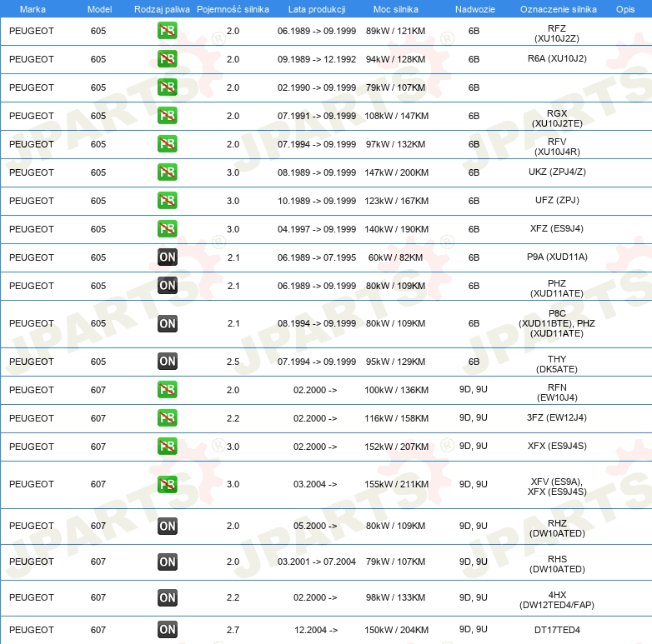Click production dates 03.2001 -> 07.2004
This screenshot has height=644, width=652.
(x=317, y=562)
